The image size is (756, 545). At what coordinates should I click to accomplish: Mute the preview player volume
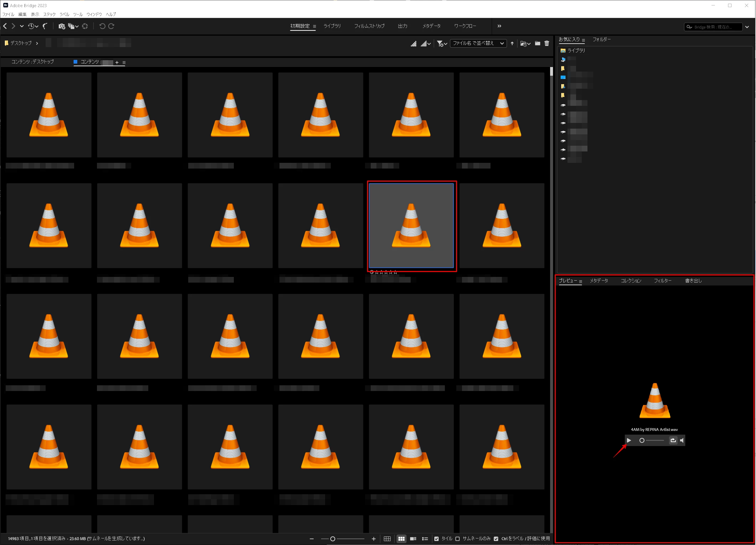point(682,440)
